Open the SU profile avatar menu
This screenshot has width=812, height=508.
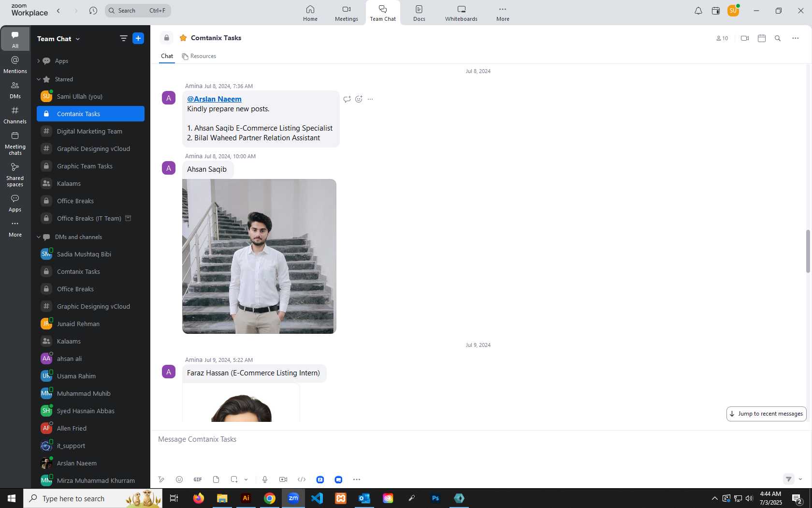pyautogui.click(x=733, y=10)
